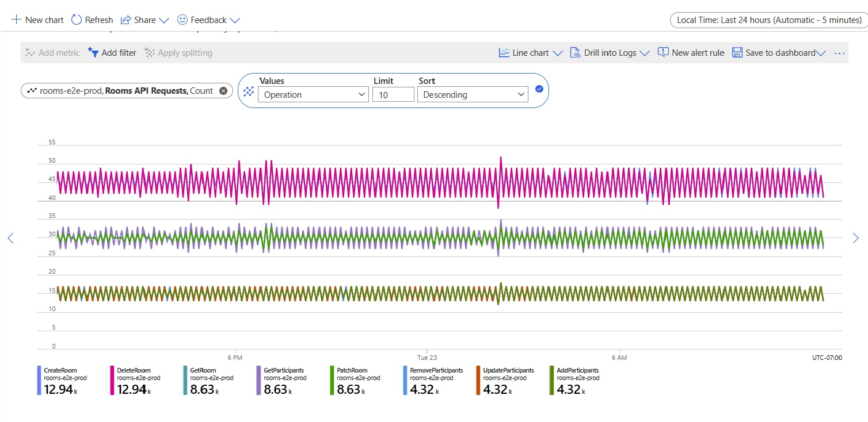Open New alert rule
868x422 pixels.
pos(691,53)
